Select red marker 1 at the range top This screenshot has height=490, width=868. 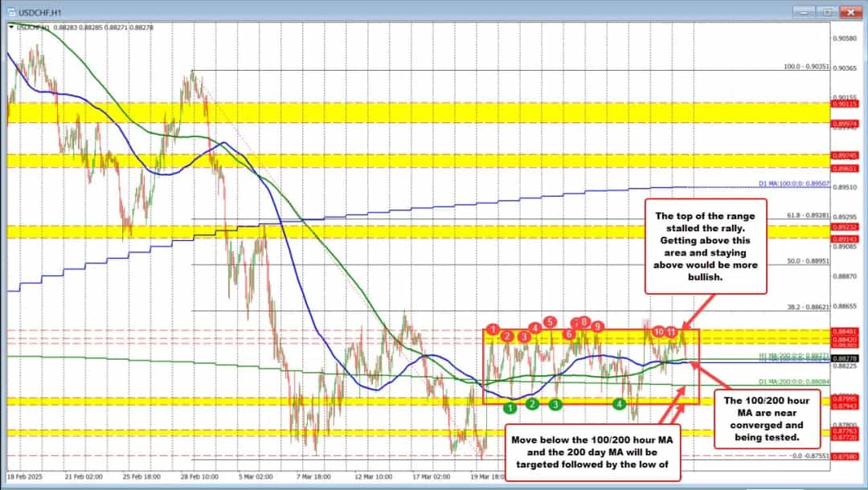tap(493, 329)
